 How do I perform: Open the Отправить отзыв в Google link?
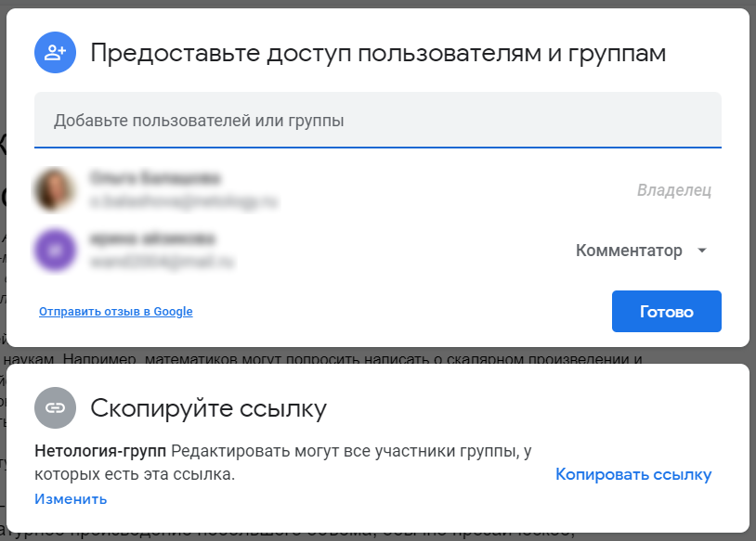tap(114, 311)
